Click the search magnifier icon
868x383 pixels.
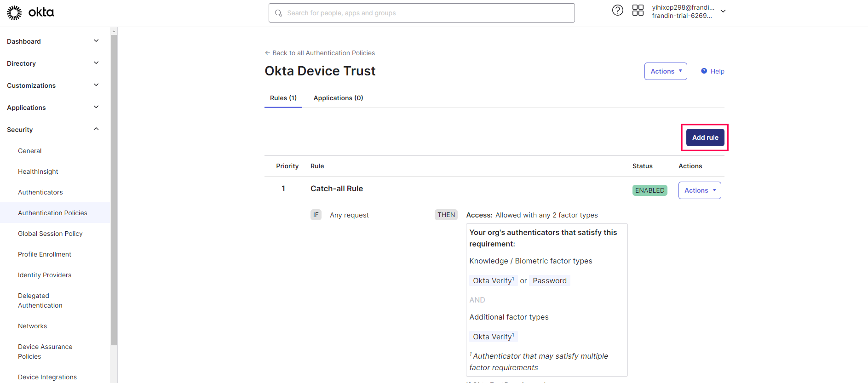pos(278,13)
